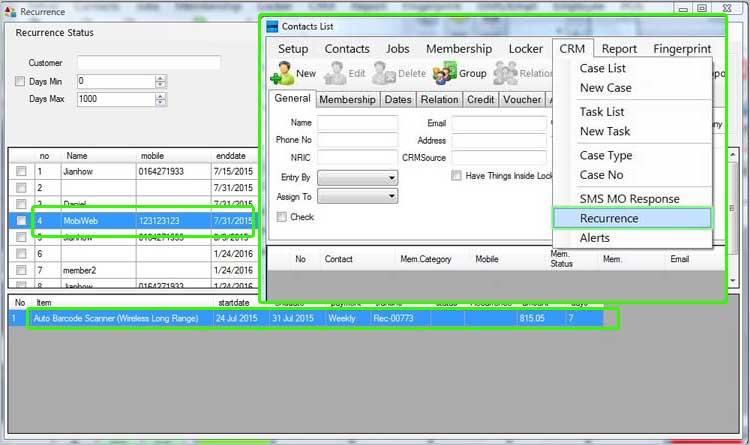Tick the checkbox for row 7 member2
This screenshot has width=750, height=445.
coord(21,270)
